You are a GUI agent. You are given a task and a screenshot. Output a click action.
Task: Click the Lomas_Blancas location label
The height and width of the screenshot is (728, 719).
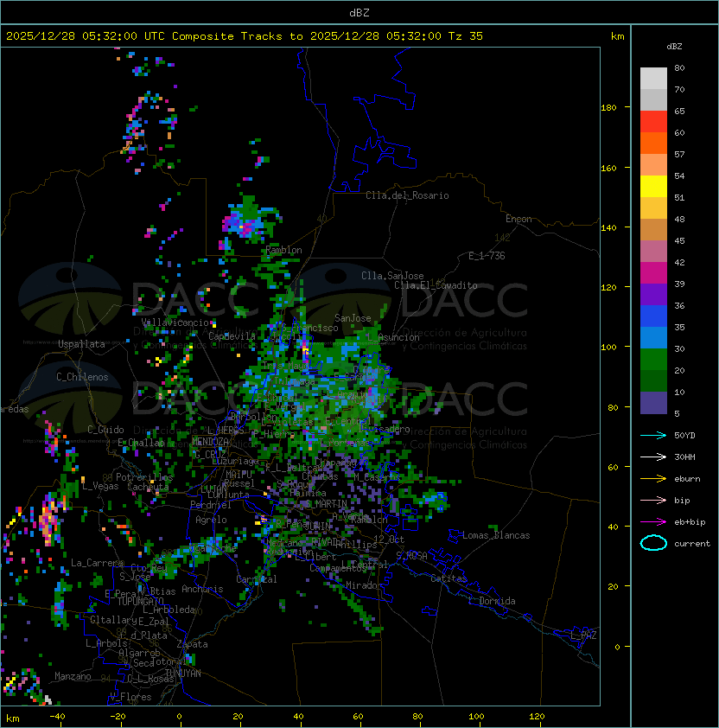coord(496,535)
